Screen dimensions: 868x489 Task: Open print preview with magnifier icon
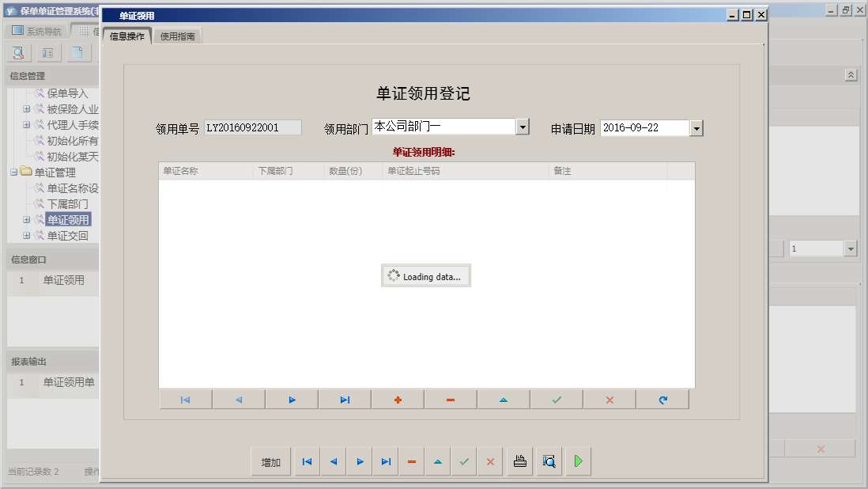tap(549, 461)
